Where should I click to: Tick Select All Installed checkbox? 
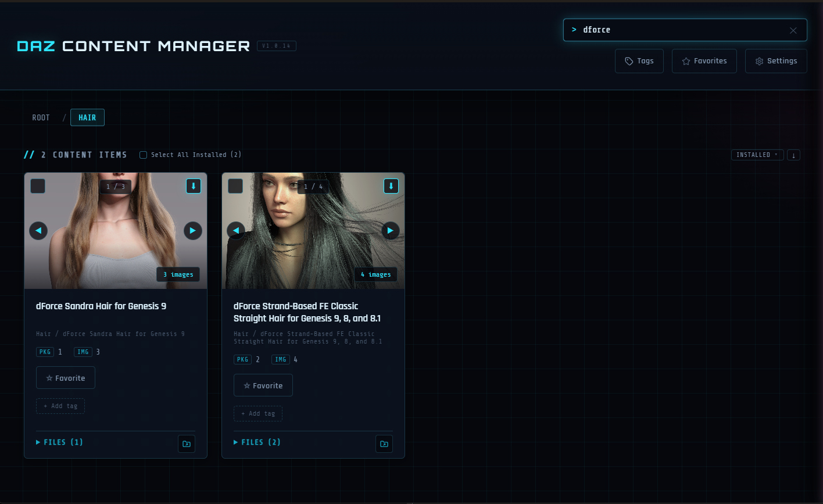tap(143, 155)
